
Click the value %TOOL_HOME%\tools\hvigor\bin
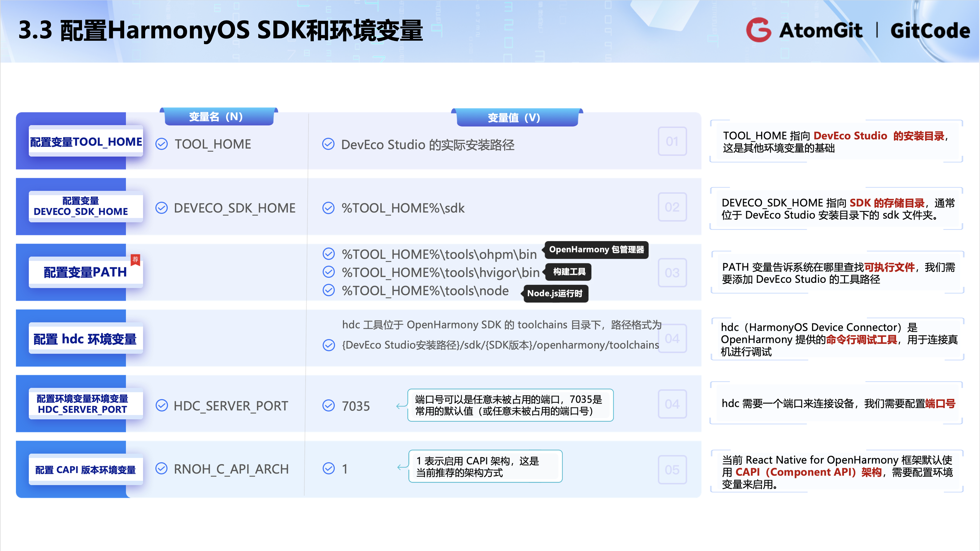(x=441, y=273)
